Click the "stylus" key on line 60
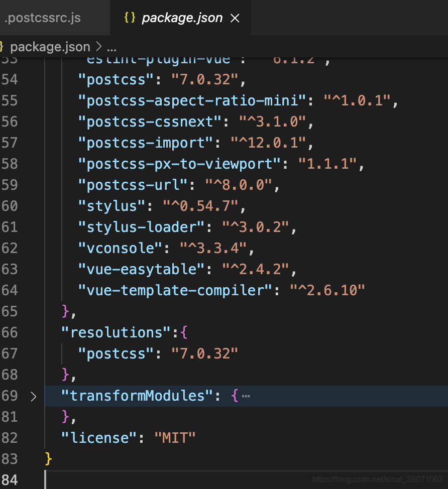The height and width of the screenshot is (489, 448). coord(111,206)
